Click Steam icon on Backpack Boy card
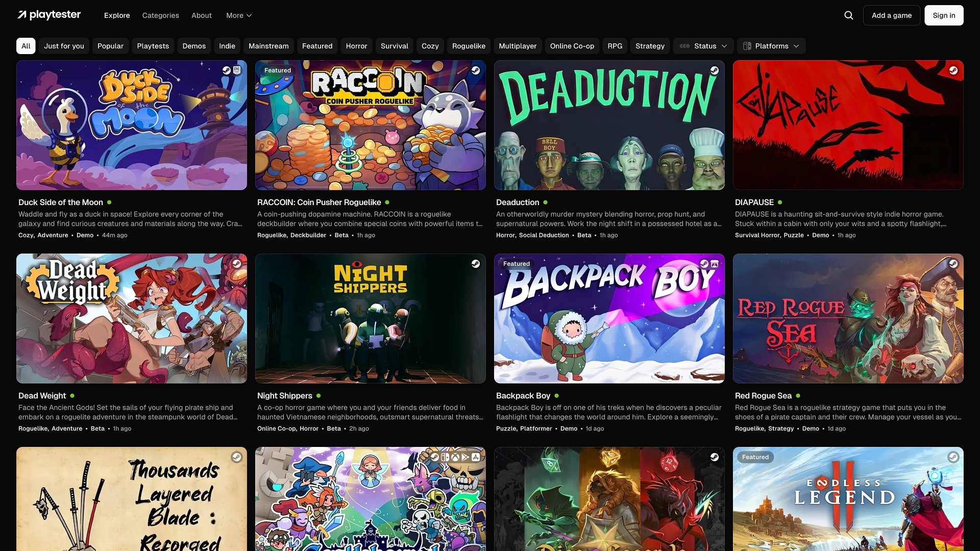This screenshot has width=980, height=551. tap(704, 264)
